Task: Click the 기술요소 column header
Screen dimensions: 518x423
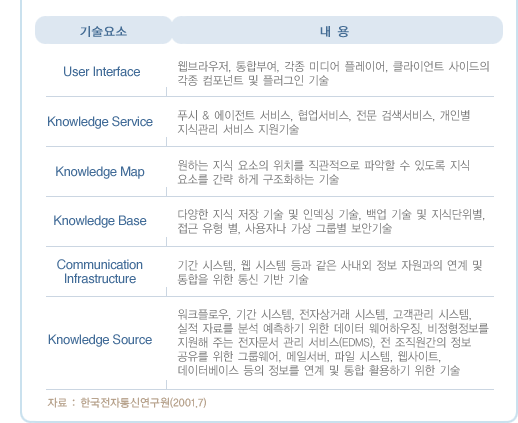Action: (103, 31)
